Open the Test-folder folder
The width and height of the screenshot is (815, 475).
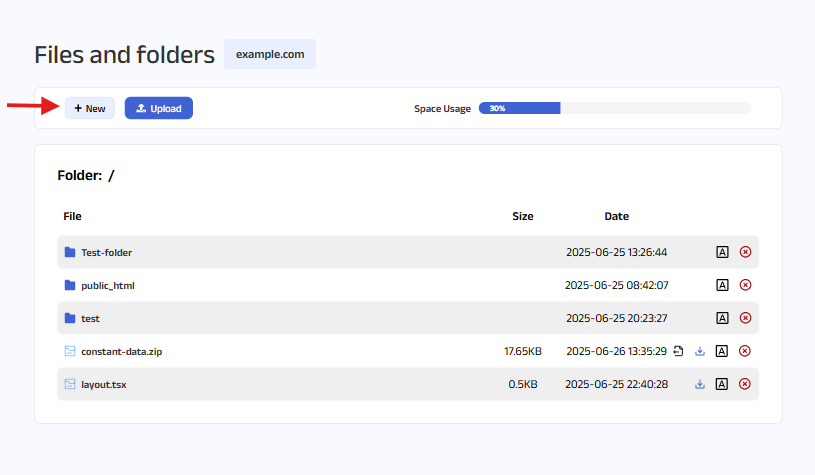(x=106, y=252)
